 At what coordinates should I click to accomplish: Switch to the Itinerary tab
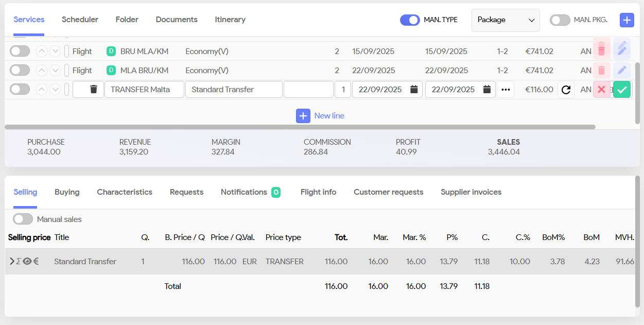pyautogui.click(x=230, y=20)
